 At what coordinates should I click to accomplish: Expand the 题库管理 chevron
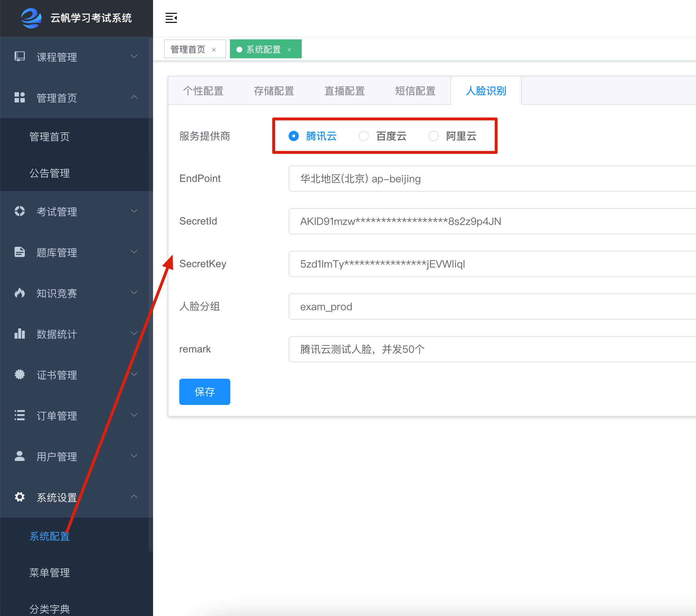(134, 252)
